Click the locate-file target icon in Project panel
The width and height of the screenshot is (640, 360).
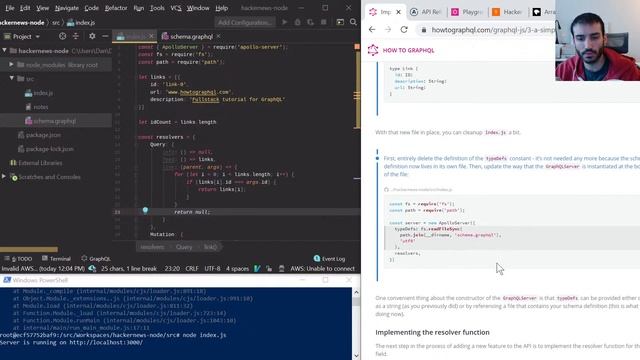[x=62, y=36]
